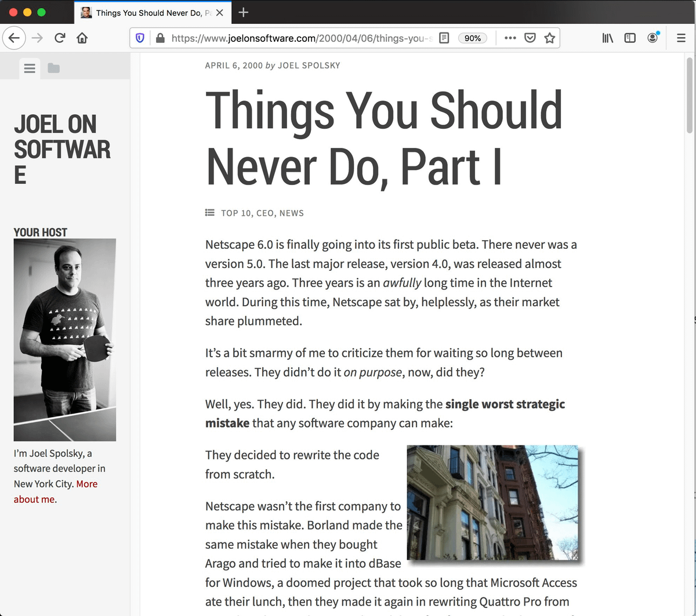Screen dimensions: 696x616
Task: Select the 'Things You Should Never Do' tab
Action: pyautogui.click(x=148, y=13)
